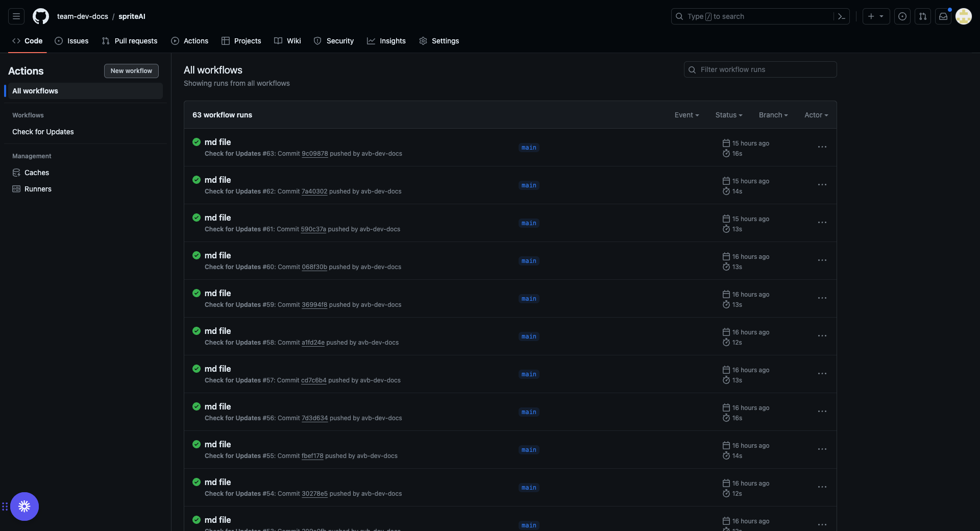Open the create new plus dropdown
The image size is (980, 531).
pyautogui.click(x=876, y=16)
